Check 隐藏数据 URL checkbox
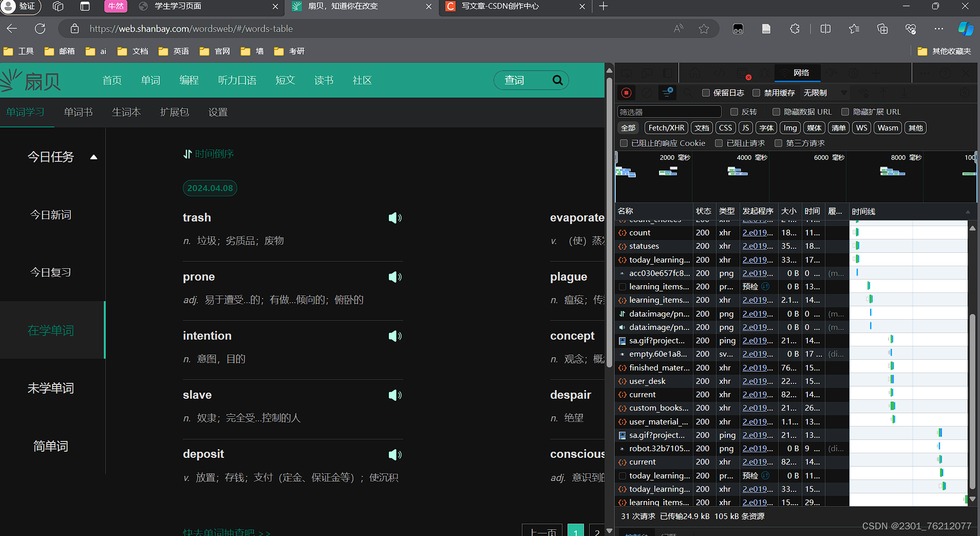This screenshot has width=980, height=536. click(776, 112)
